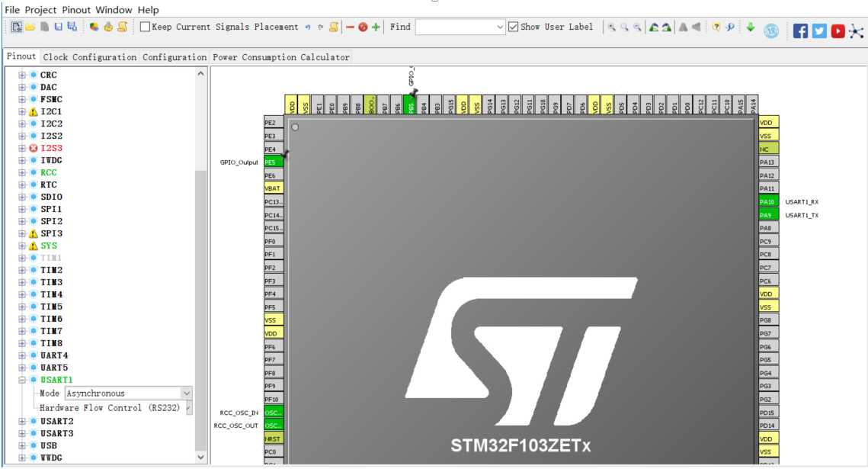This screenshot has height=469, width=868.
Task: Open the ST community round icon
Action: pos(771,31)
